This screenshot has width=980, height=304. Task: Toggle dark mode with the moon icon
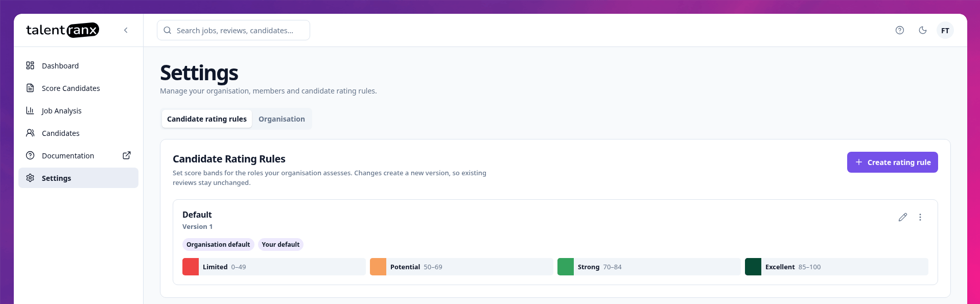923,30
